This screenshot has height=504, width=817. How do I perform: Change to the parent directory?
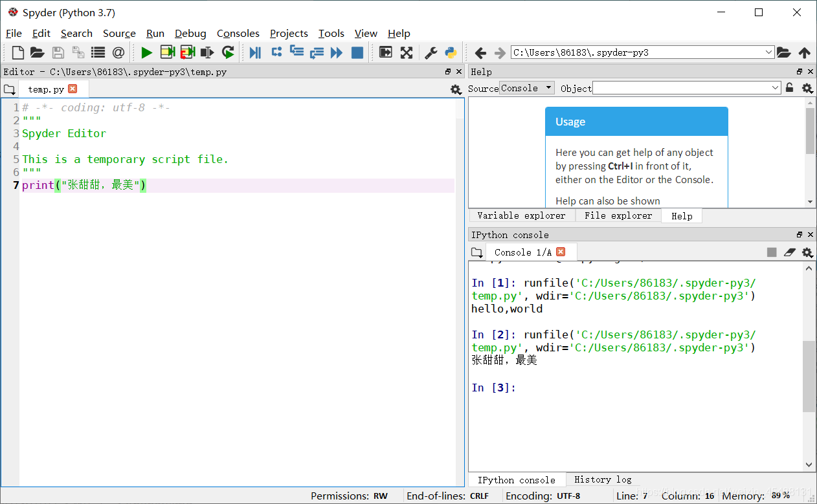pyautogui.click(x=804, y=52)
